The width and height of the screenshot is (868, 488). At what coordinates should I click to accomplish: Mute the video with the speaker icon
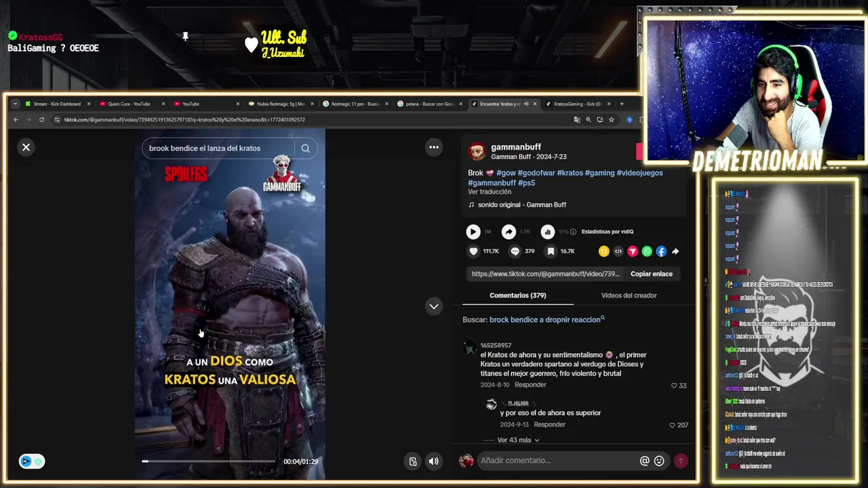pyautogui.click(x=433, y=462)
